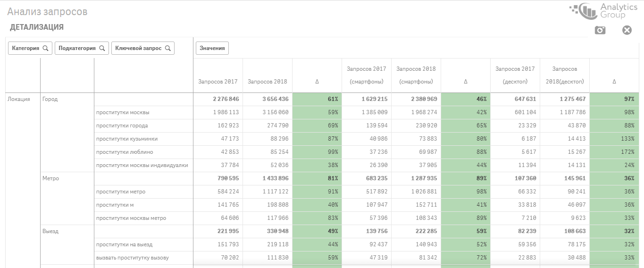Click the Запросов 2017 column header

point(217,82)
